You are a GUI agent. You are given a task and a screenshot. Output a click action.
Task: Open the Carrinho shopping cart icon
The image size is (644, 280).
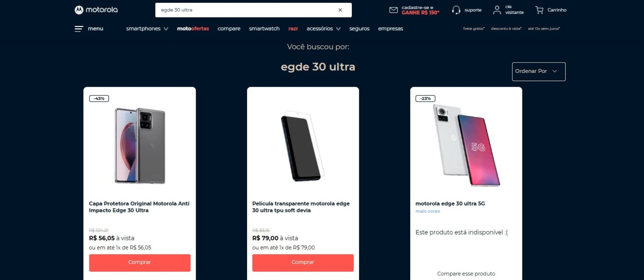click(539, 10)
